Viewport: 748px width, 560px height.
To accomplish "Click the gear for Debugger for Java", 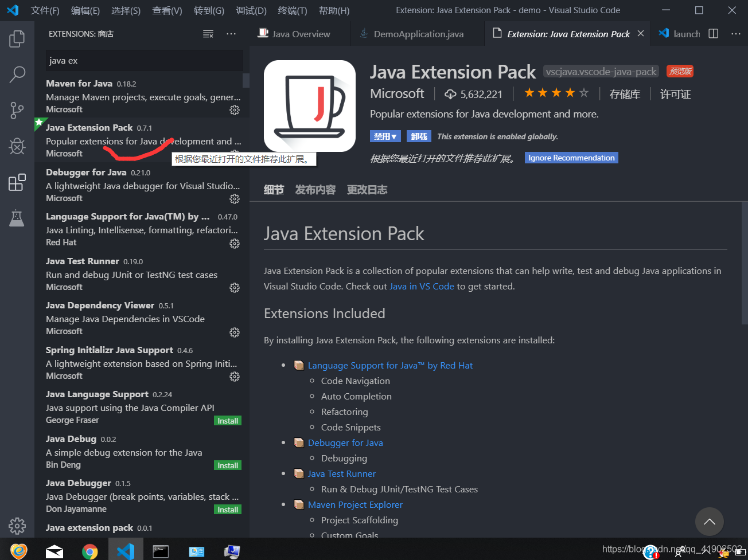I will [235, 199].
